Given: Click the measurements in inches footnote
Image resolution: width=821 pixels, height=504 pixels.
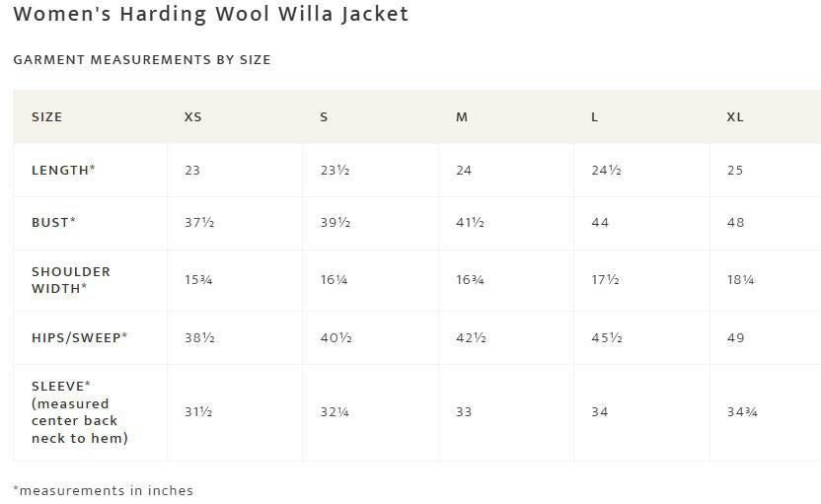Looking at the screenshot, I should pyautogui.click(x=103, y=490).
